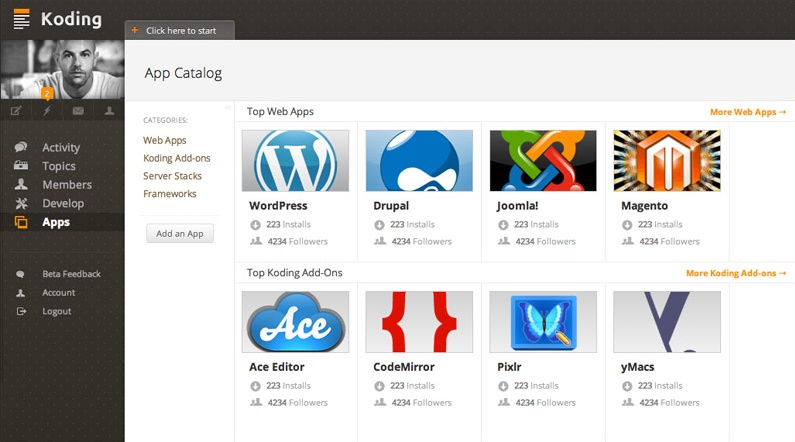Open the WordPress app thumbnail
The image size is (795, 442).
pos(295,161)
